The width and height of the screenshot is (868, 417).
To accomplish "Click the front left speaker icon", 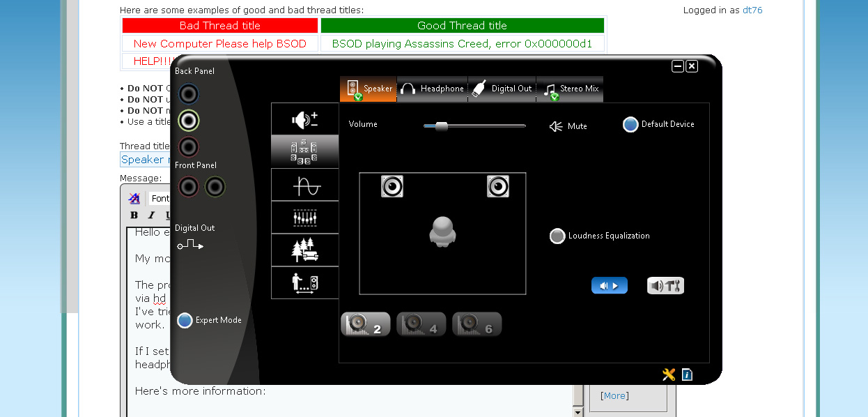I will tap(392, 186).
